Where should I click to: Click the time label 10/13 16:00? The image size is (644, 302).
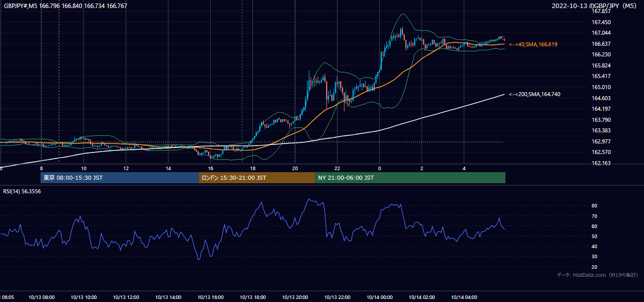pos(210,297)
